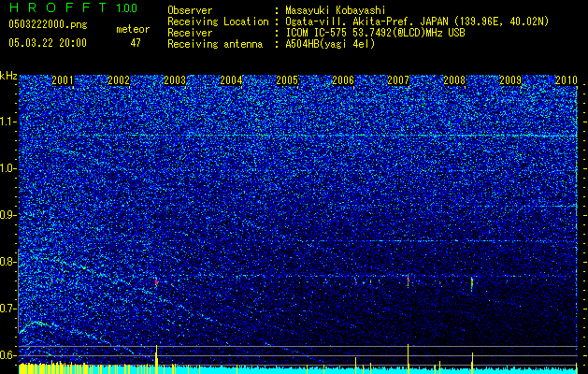Click the 1.0 frequency axis label
588x374 pixels.
click(8, 168)
